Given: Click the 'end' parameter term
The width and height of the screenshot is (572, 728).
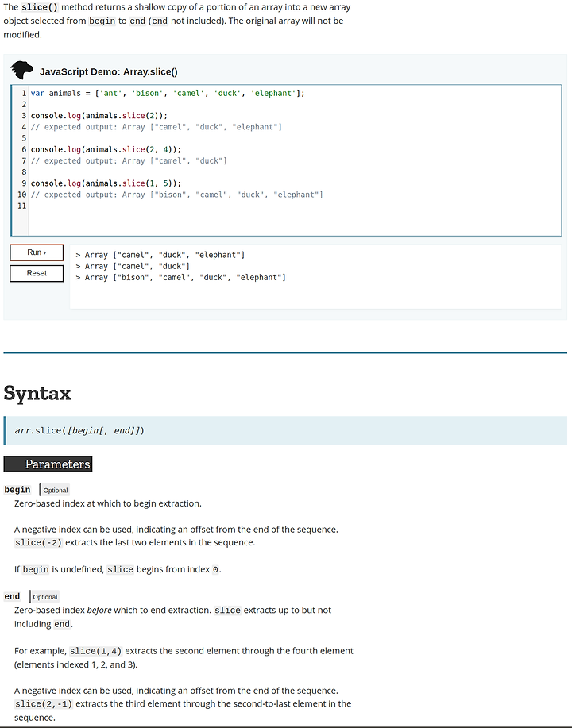Looking at the screenshot, I should click(12, 596).
